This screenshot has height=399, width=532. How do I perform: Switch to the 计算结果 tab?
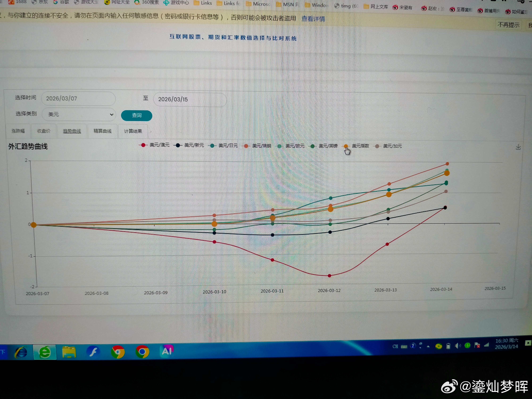[x=133, y=131]
